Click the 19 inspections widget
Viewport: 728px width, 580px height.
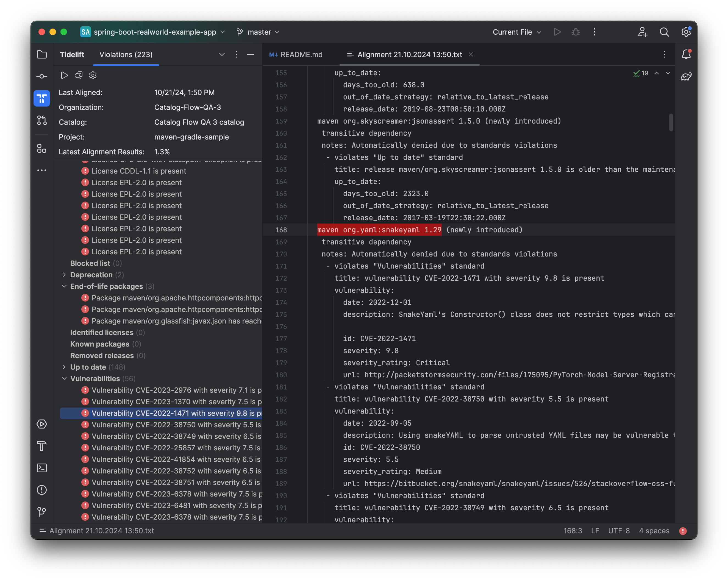641,73
